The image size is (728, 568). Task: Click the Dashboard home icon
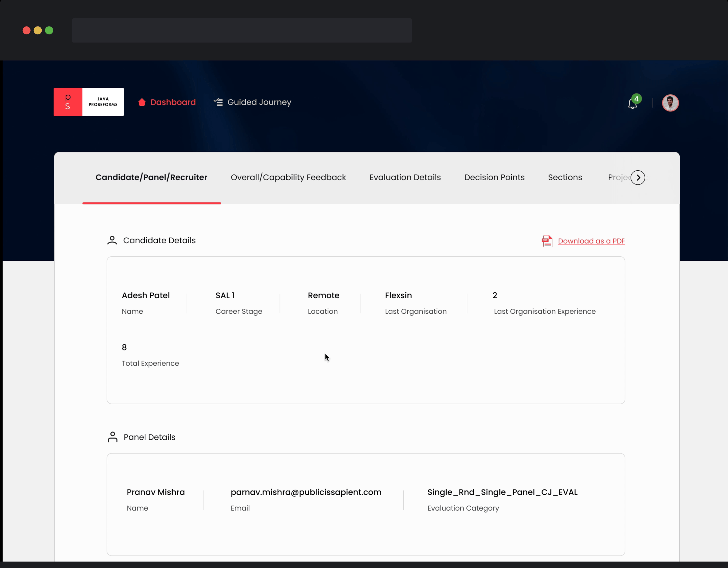pos(142,102)
